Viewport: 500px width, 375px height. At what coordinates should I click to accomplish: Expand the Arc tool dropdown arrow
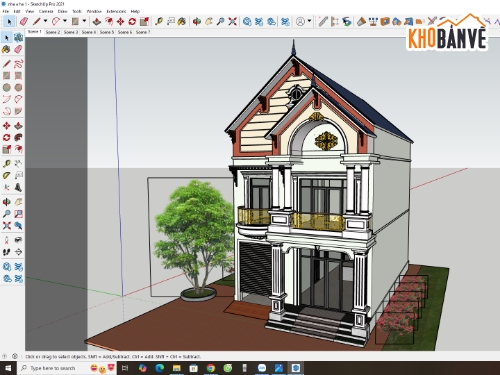point(65,21)
